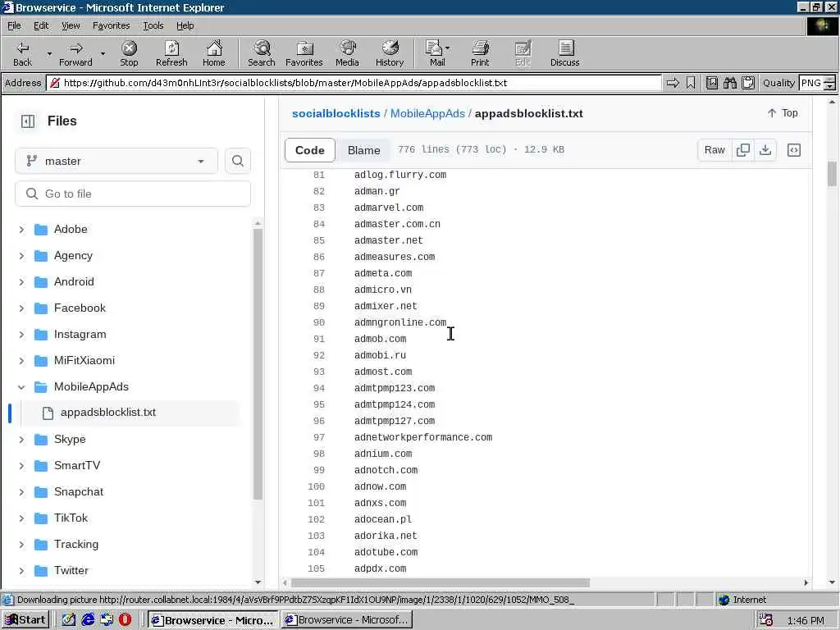This screenshot has height=630, width=840.
Task: Click the clipboard icon near Quality
Action: pyautogui.click(x=748, y=83)
